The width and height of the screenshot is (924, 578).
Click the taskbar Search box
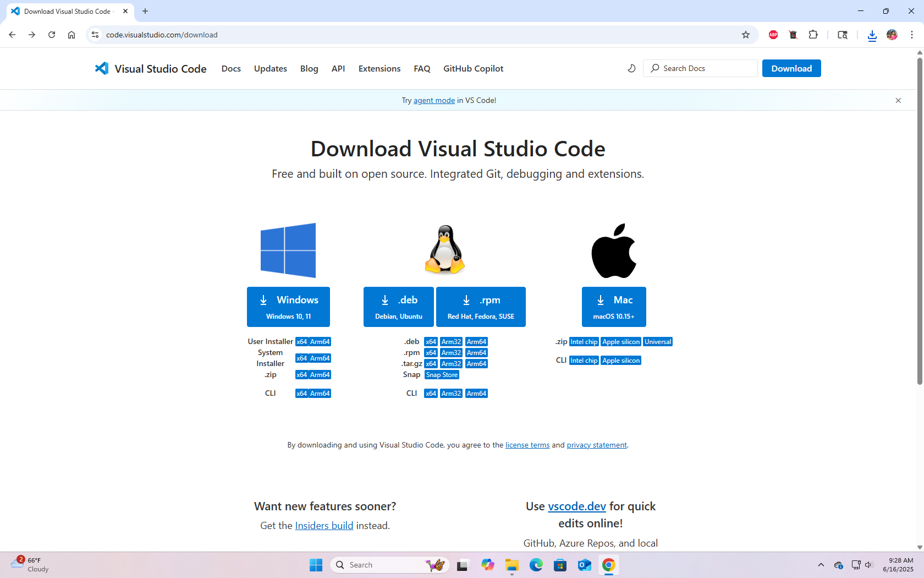[x=390, y=565]
